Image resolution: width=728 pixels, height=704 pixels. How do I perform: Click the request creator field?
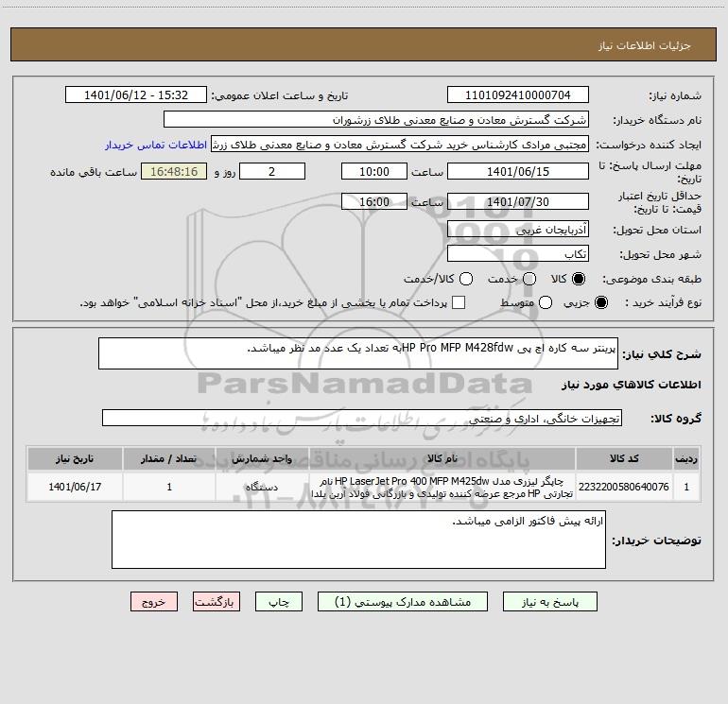(x=400, y=145)
